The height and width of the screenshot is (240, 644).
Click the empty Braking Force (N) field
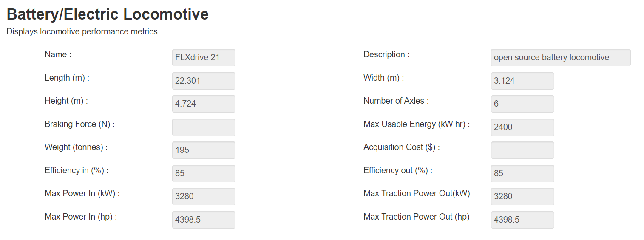(x=204, y=127)
